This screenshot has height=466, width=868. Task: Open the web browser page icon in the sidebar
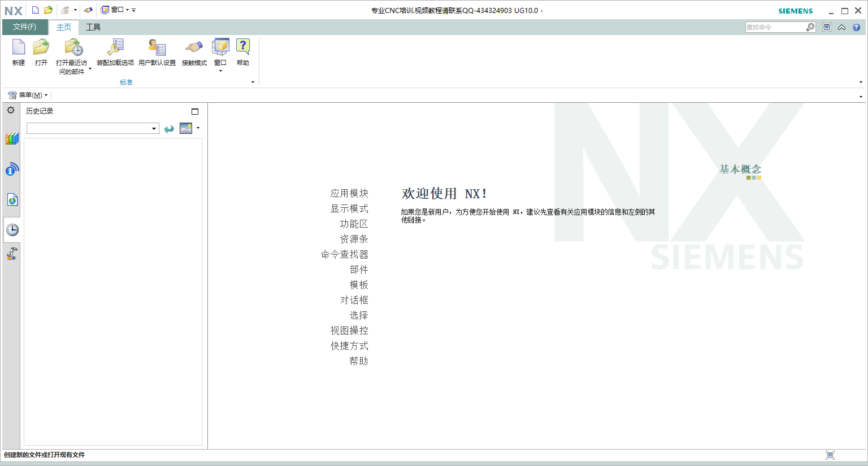point(11,199)
